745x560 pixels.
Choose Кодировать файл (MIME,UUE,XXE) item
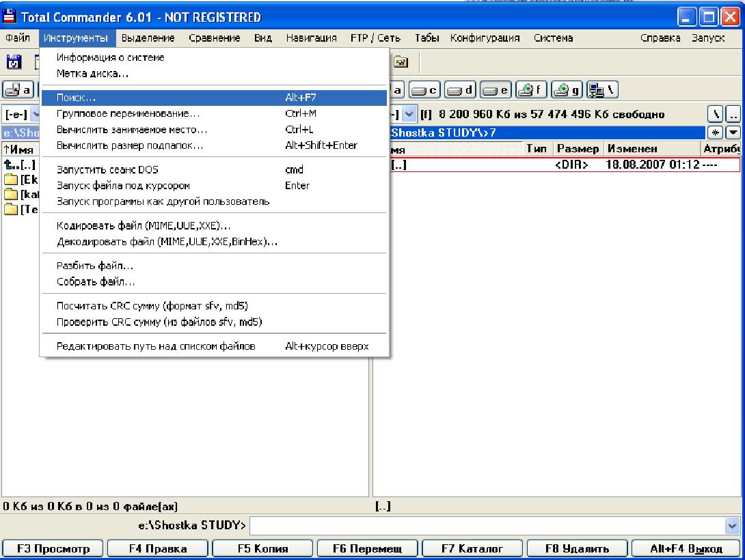(215, 226)
